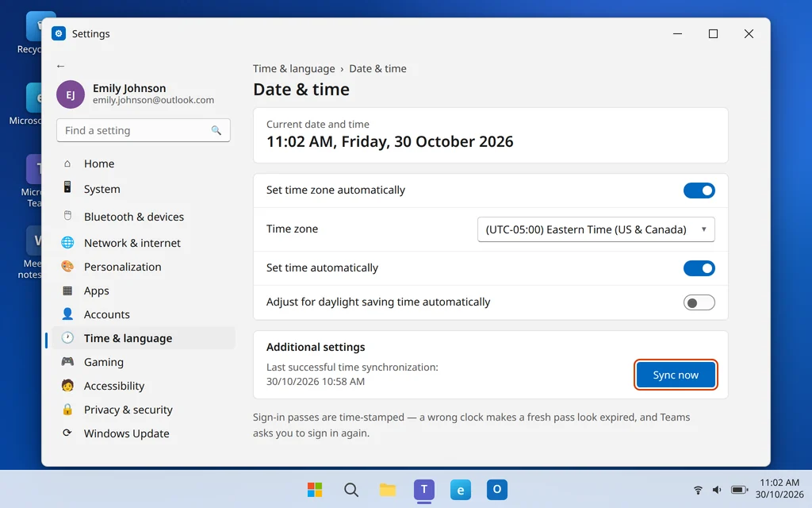Click the Privacy & security lock icon

pyautogui.click(x=67, y=410)
